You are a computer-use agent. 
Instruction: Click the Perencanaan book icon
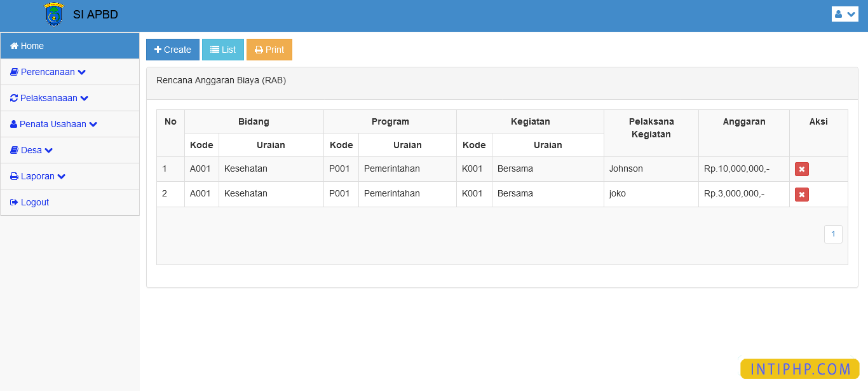coord(13,71)
